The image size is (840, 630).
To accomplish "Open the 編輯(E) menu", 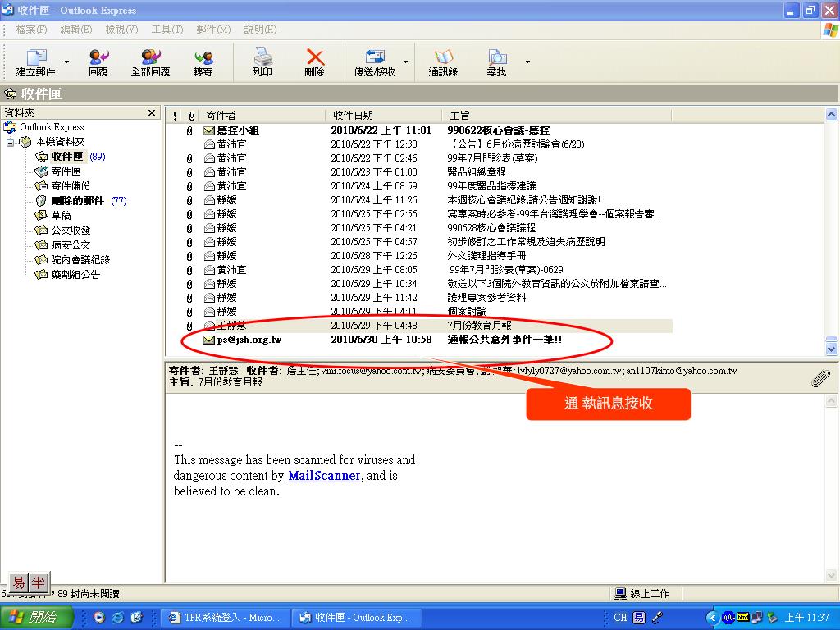I will click(x=76, y=30).
